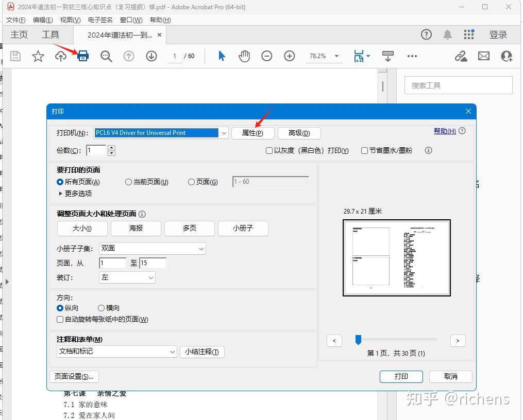Click next preview page arrow button

(458, 340)
